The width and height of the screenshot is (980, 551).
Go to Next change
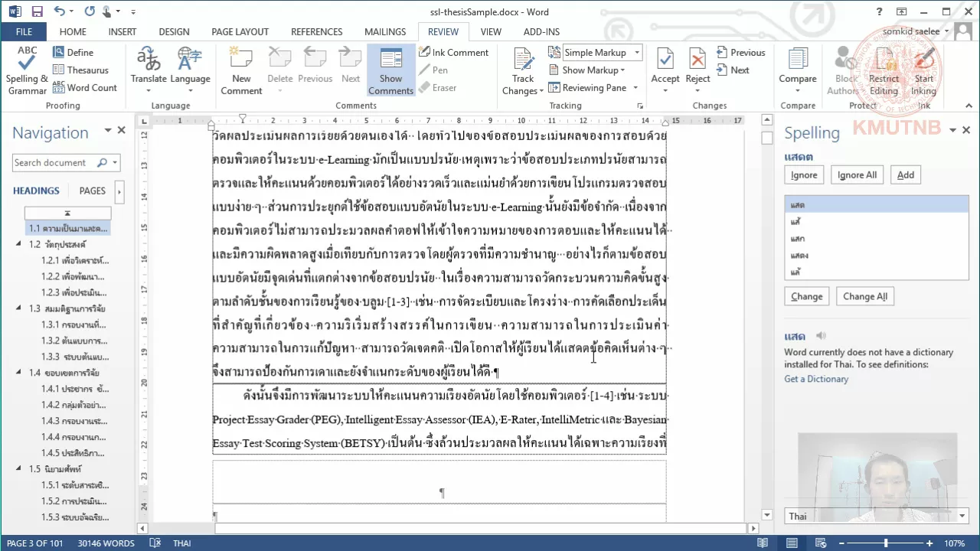coord(733,70)
